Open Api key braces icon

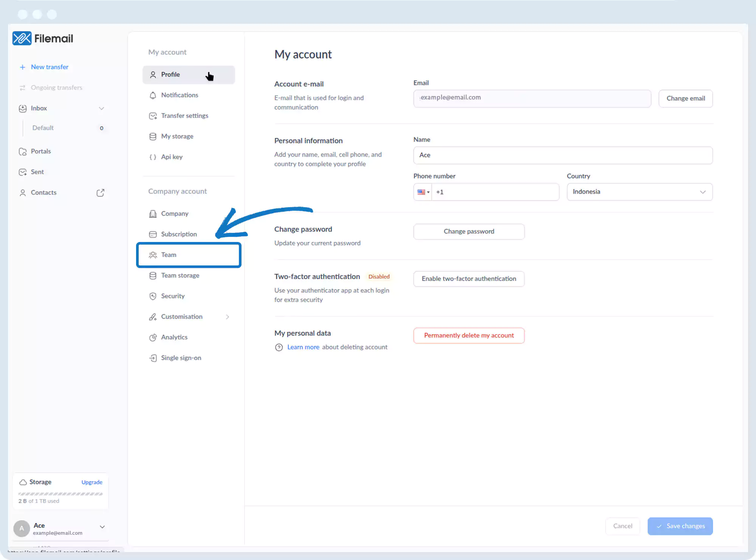(x=153, y=157)
